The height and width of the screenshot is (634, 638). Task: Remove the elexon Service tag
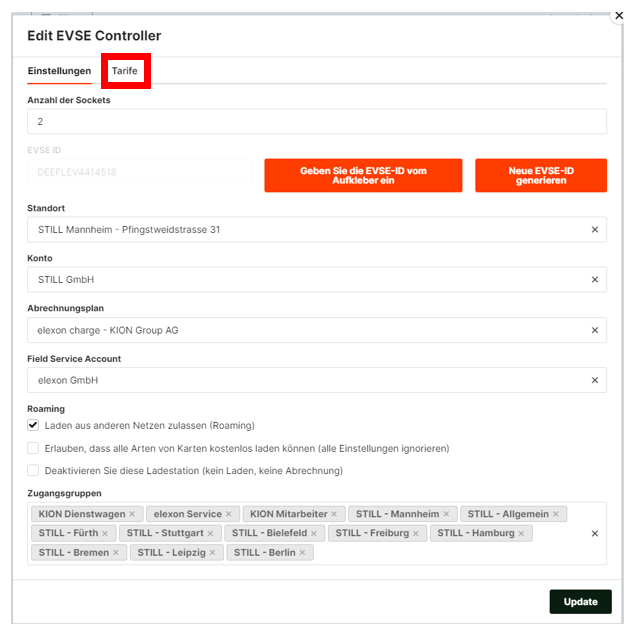click(x=229, y=514)
